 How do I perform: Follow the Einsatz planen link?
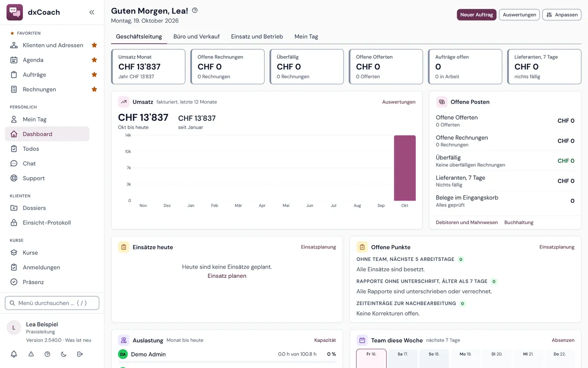(227, 276)
